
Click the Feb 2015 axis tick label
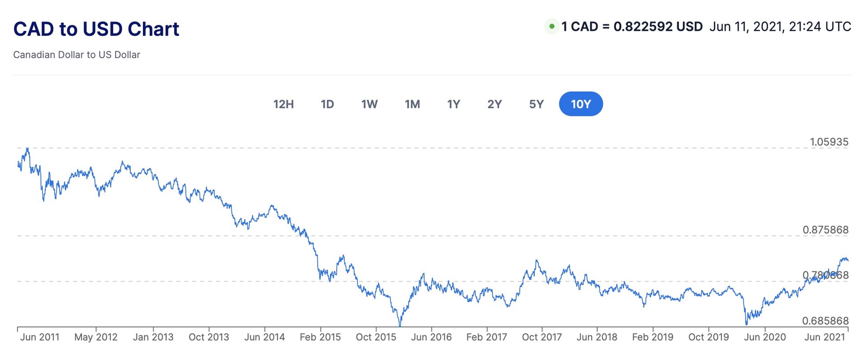coord(320,337)
